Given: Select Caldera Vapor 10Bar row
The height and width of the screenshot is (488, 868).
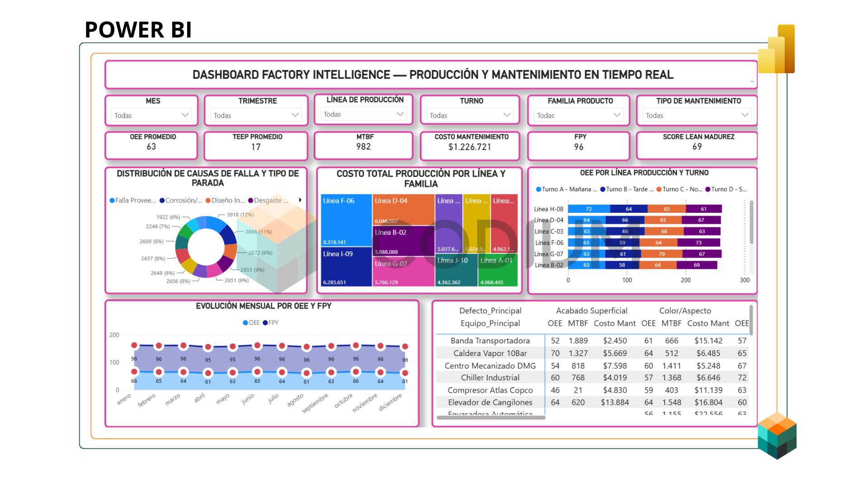Looking at the screenshot, I should click(x=592, y=353).
